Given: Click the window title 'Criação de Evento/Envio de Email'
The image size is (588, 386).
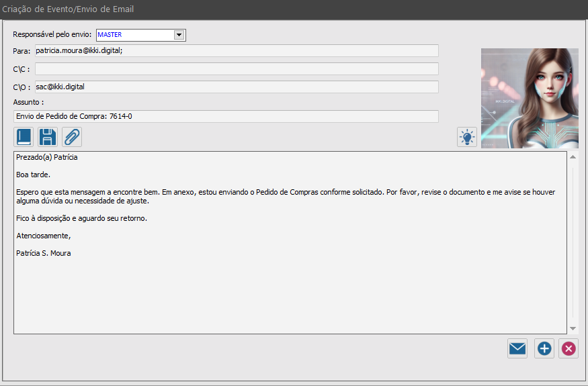Looking at the screenshot, I should click(68, 9).
